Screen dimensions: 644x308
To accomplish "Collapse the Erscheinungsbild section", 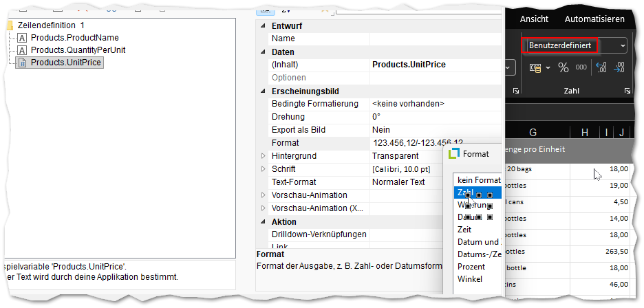I will [263, 91].
